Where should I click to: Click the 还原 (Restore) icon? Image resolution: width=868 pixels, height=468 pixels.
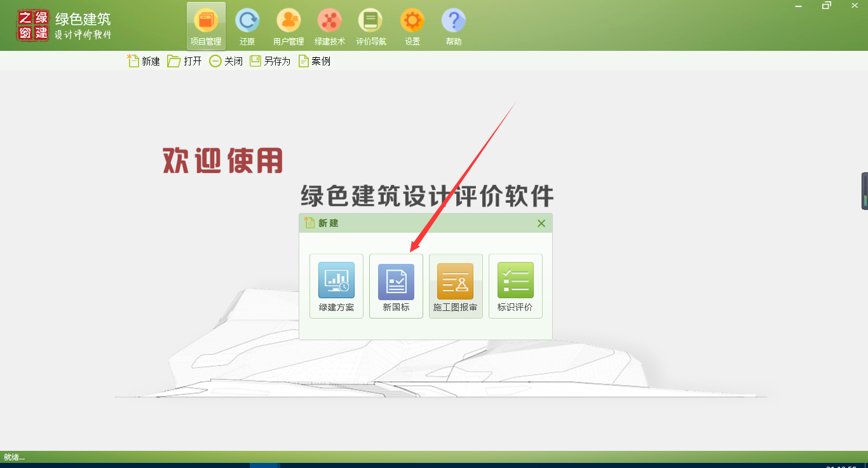point(247,25)
